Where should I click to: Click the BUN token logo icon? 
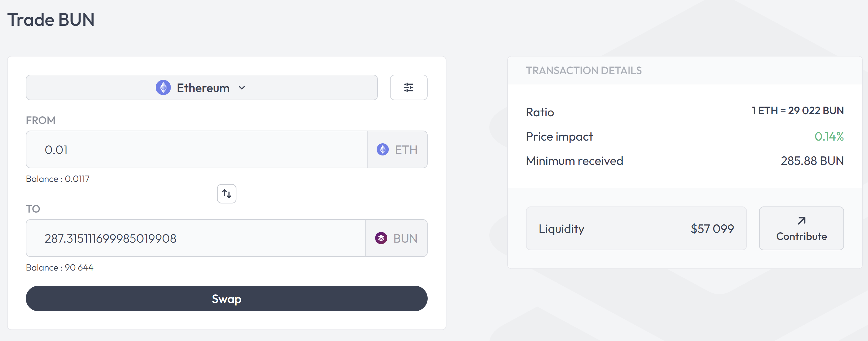point(381,238)
